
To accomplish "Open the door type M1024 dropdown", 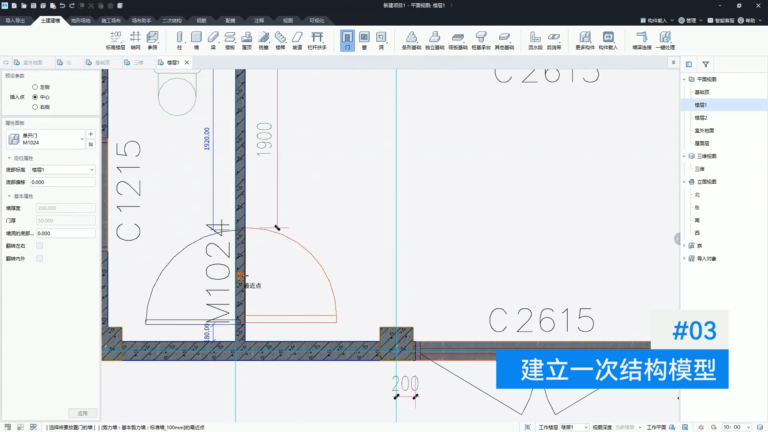I will tap(46, 139).
